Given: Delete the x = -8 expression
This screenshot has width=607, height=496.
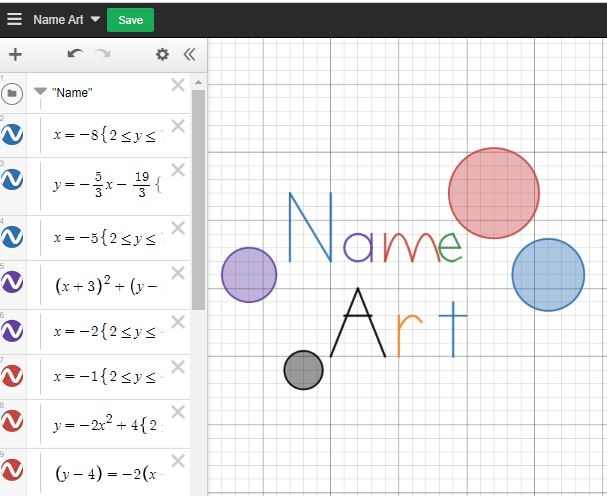Looking at the screenshot, I should (x=178, y=126).
